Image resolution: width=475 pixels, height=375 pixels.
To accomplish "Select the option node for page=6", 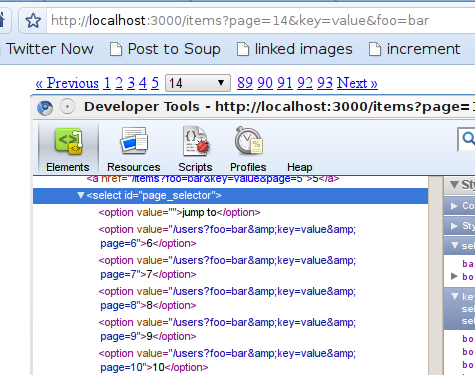I will (x=227, y=236).
